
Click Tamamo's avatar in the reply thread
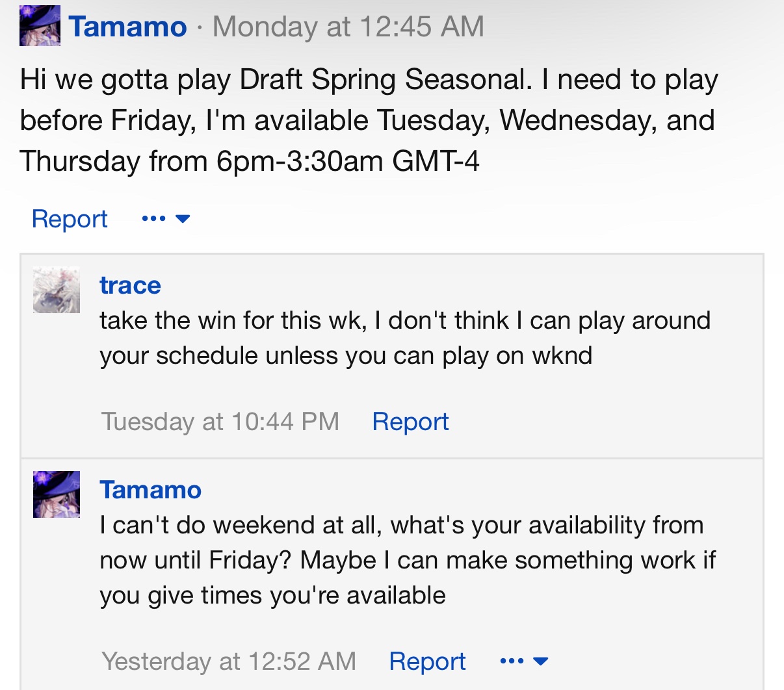coord(57,494)
